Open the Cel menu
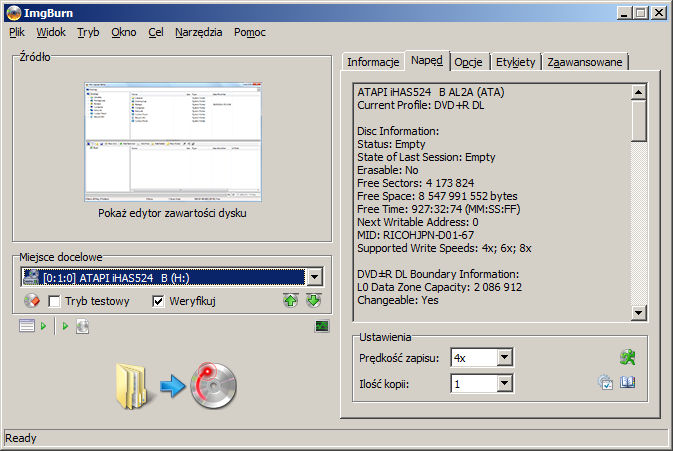This screenshot has height=451, width=673. coord(156,32)
